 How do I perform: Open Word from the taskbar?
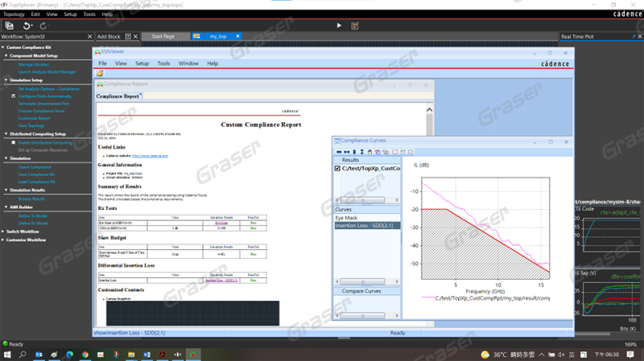[147, 355]
